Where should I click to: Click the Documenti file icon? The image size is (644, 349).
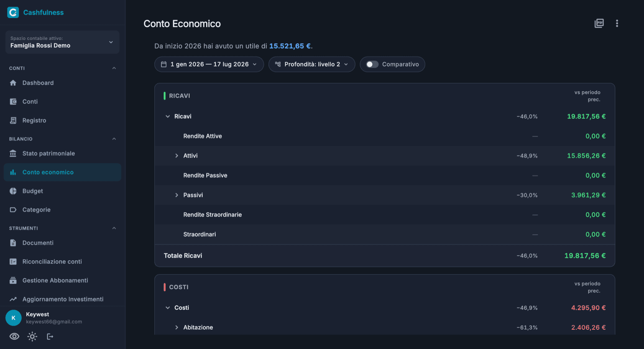[13, 243]
